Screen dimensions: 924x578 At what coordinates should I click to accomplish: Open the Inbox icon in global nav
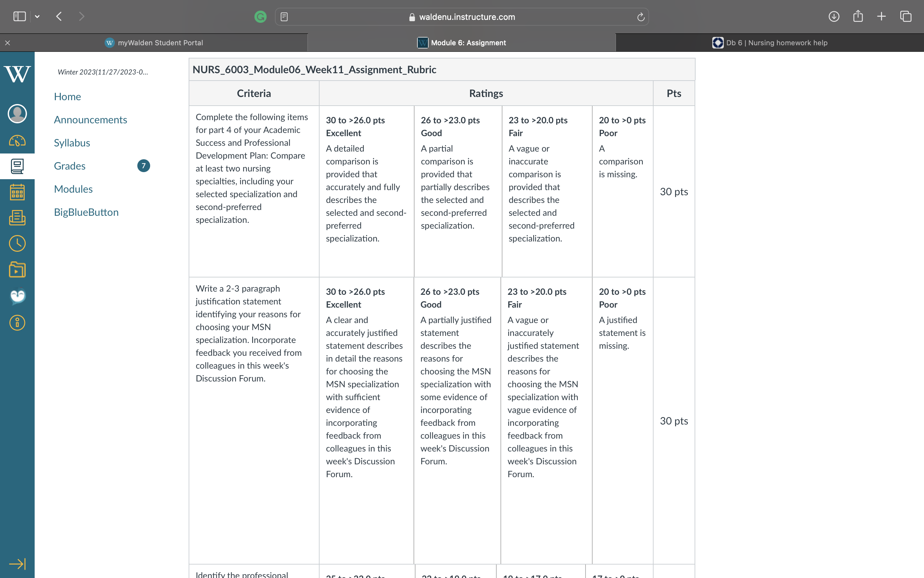click(x=17, y=217)
